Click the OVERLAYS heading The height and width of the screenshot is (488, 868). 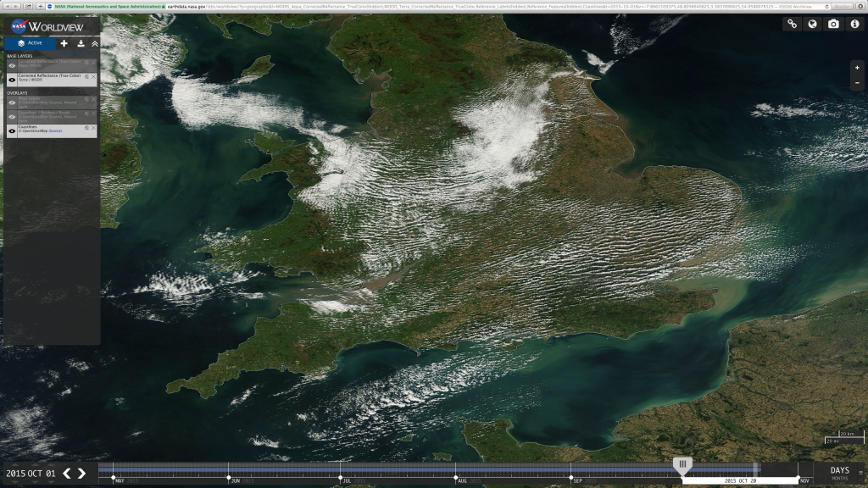[17, 93]
